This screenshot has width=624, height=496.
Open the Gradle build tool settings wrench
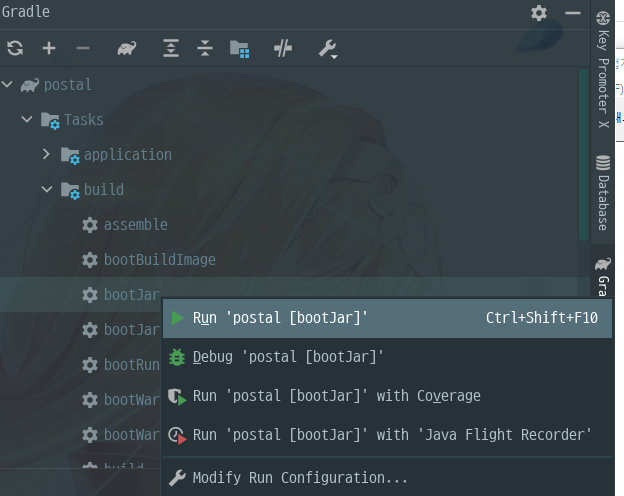(328, 49)
